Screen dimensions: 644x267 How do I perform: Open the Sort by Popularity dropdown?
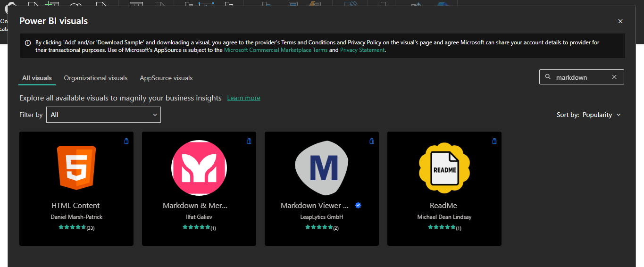[602, 115]
